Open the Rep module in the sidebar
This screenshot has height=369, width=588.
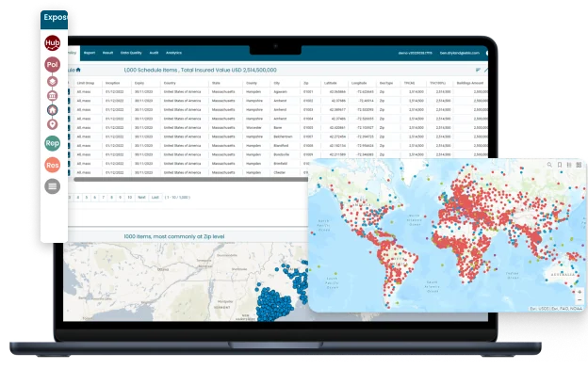click(52, 143)
